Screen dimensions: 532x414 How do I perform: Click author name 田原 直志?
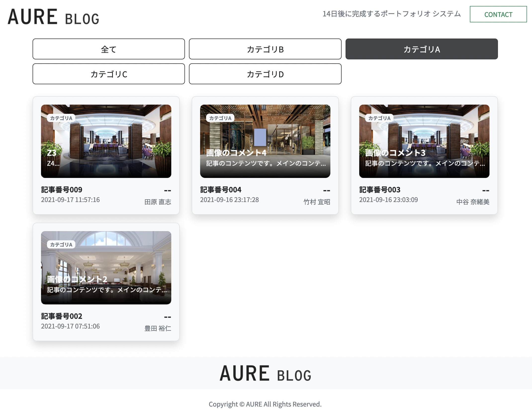[158, 202]
